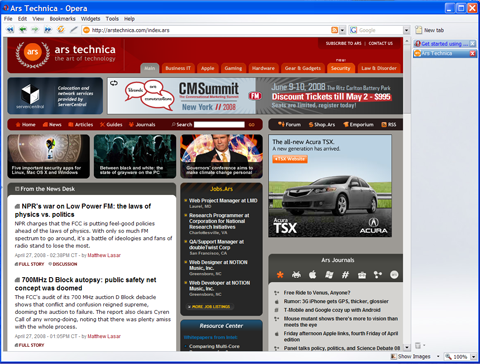
Task: Reload the page with the Reload icon
Action: [61, 30]
